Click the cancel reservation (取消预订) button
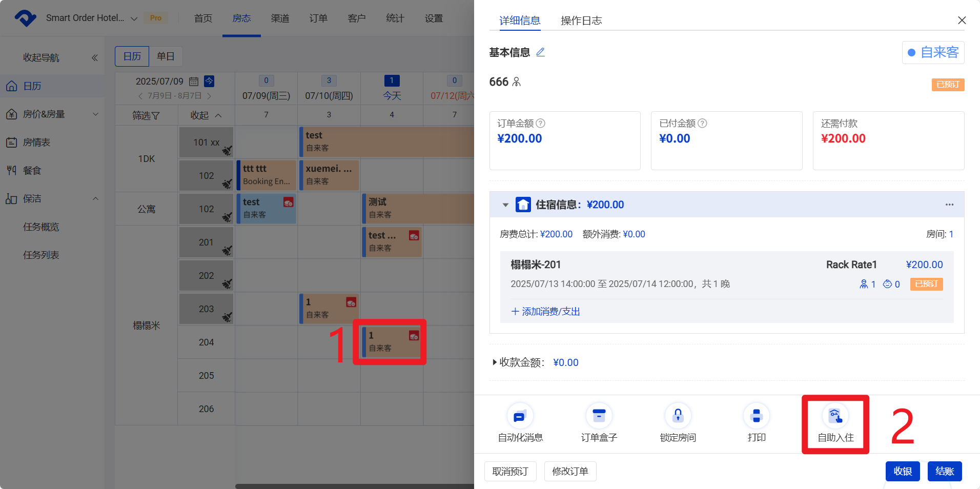The width and height of the screenshot is (980, 489). tap(510, 471)
